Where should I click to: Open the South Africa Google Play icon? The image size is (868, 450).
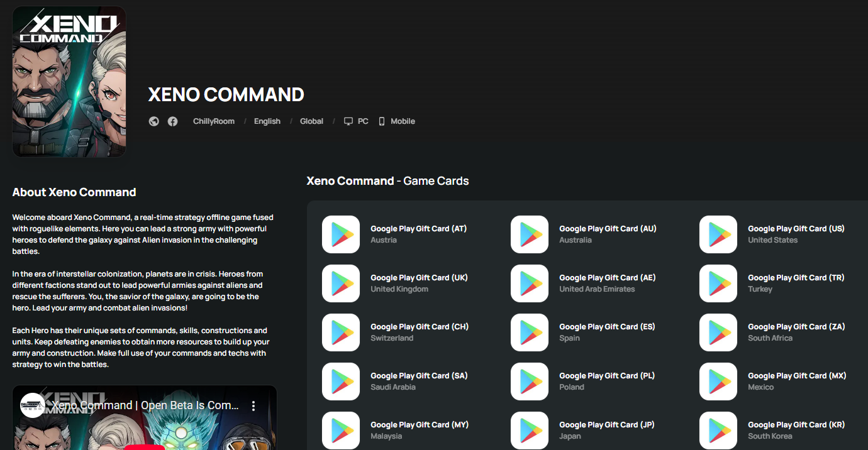point(718,332)
